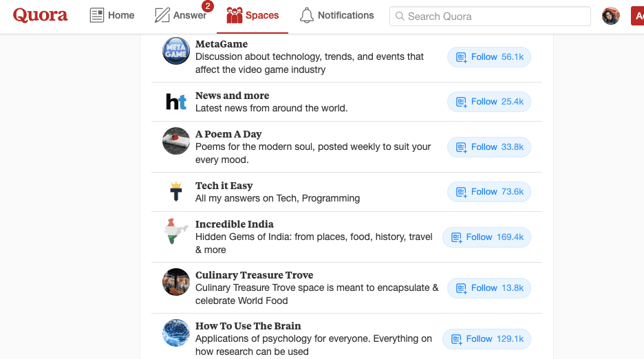The height and width of the screenshot is (359, 644).
Task: Open the Answer pencil icon
Action: (162, 16)
